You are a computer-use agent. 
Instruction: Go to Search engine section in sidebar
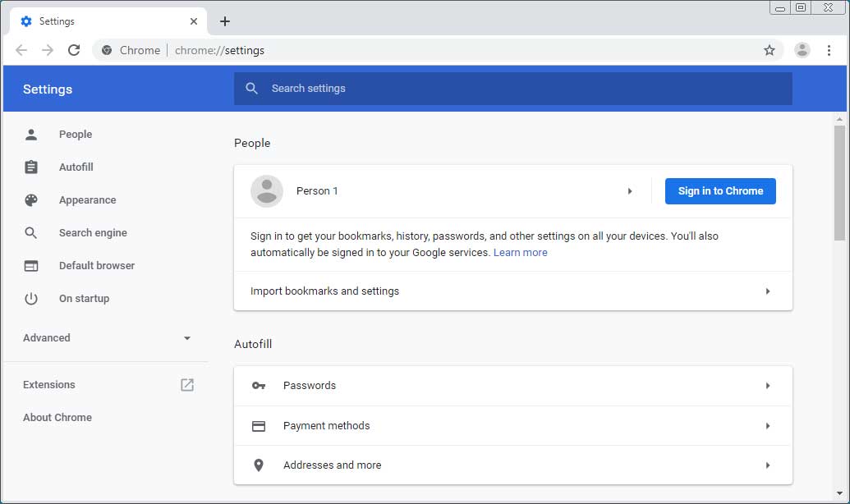click(x=93, y=233)
